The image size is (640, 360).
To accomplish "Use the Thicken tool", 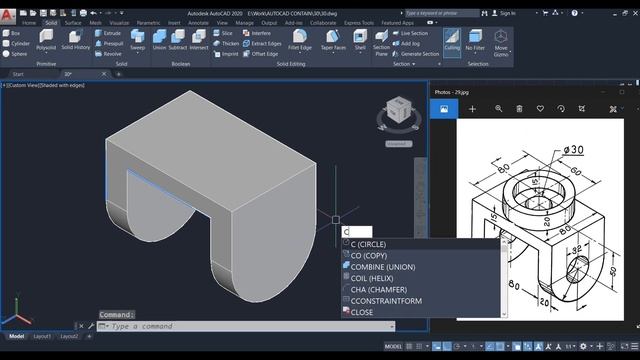I will (226, 43).
